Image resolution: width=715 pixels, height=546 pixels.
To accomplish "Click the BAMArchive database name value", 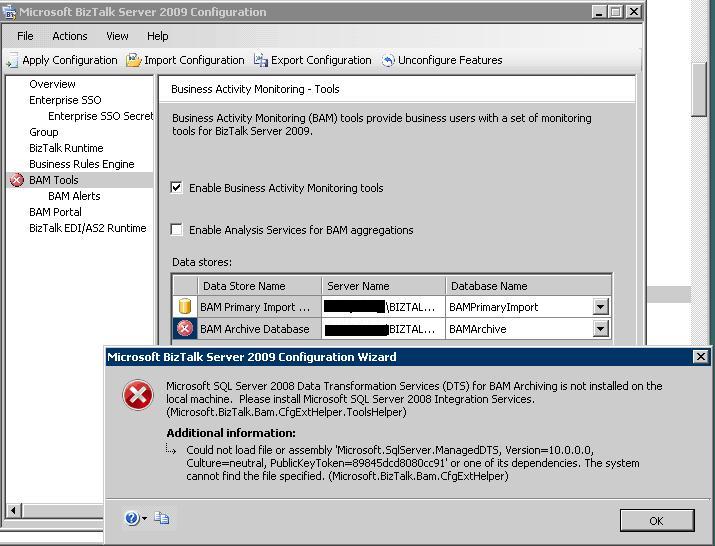I will (477, 329).
